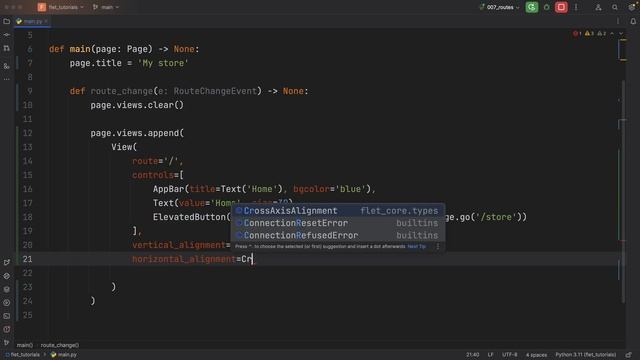Click the yellow warnings count indicator

(589, 33)
